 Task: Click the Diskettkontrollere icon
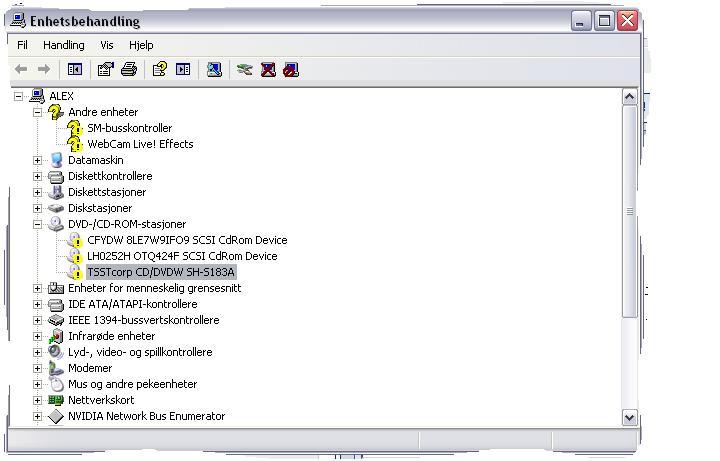point(56,176)
